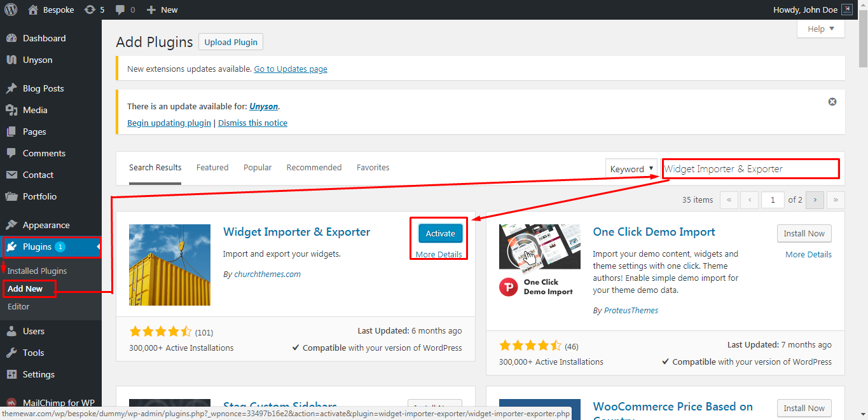Follow the Go to Updates page link
The image size is (868, 420).
[x=291, y=69]
